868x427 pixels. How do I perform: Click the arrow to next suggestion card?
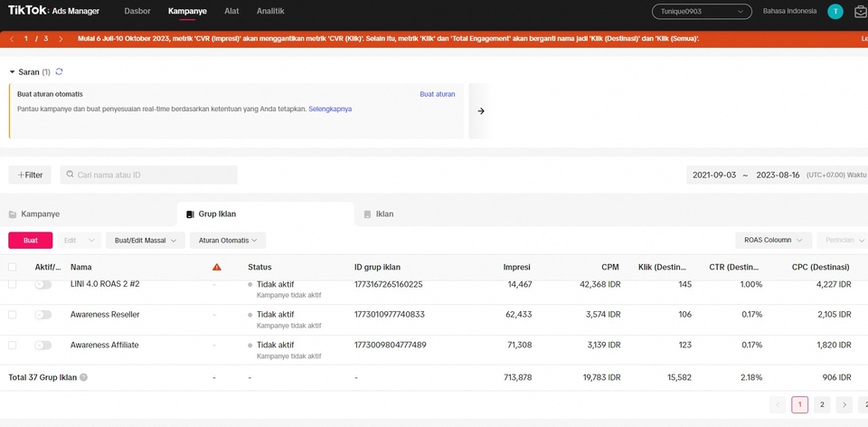point(480,110)
